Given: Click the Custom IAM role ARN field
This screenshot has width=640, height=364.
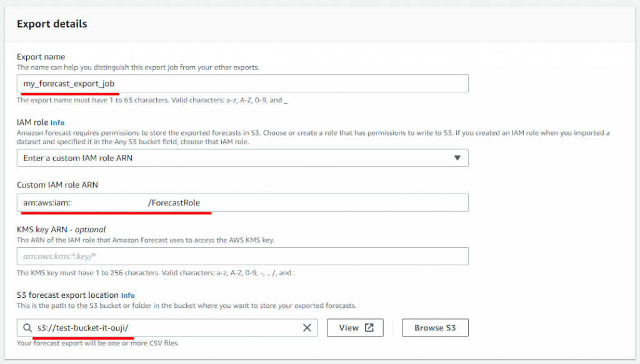Looking at the screenshot, I should coord(242,202).
